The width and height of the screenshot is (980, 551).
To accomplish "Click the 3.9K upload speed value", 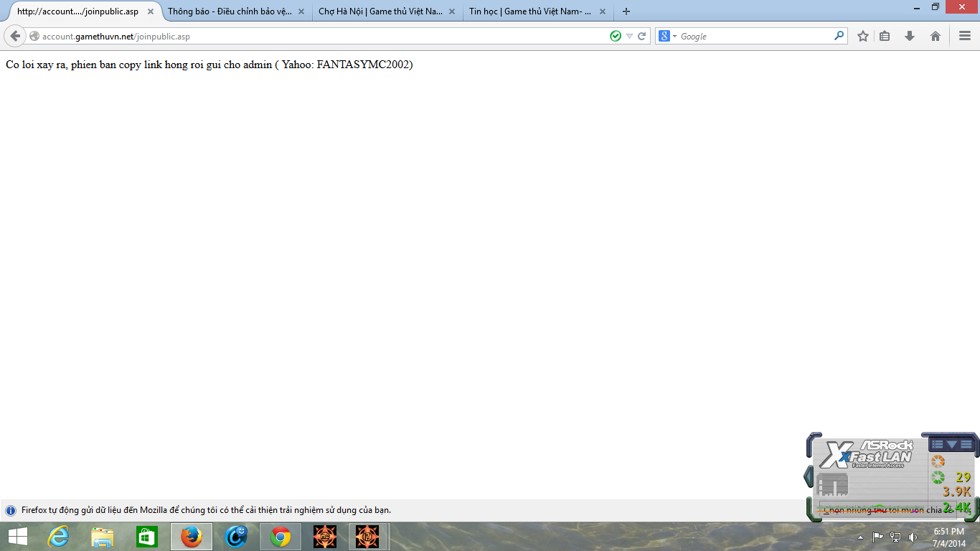I will point(956,492).
